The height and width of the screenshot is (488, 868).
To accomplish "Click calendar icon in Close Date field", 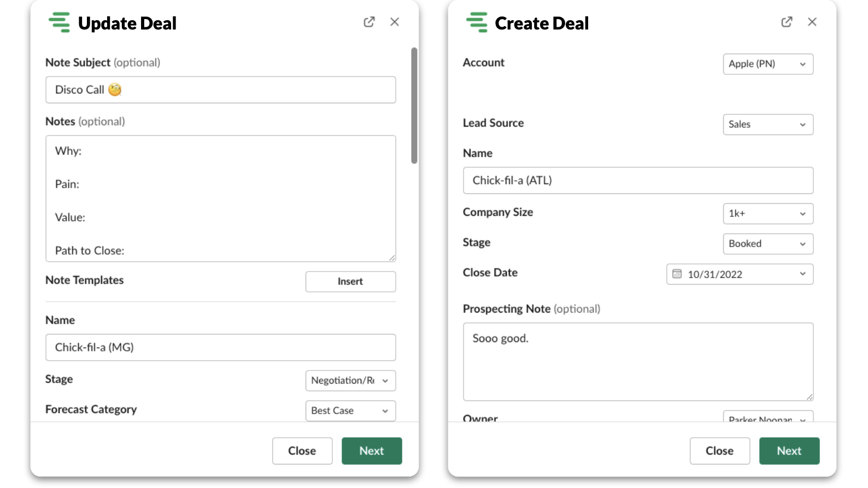I will coord(677,274).
